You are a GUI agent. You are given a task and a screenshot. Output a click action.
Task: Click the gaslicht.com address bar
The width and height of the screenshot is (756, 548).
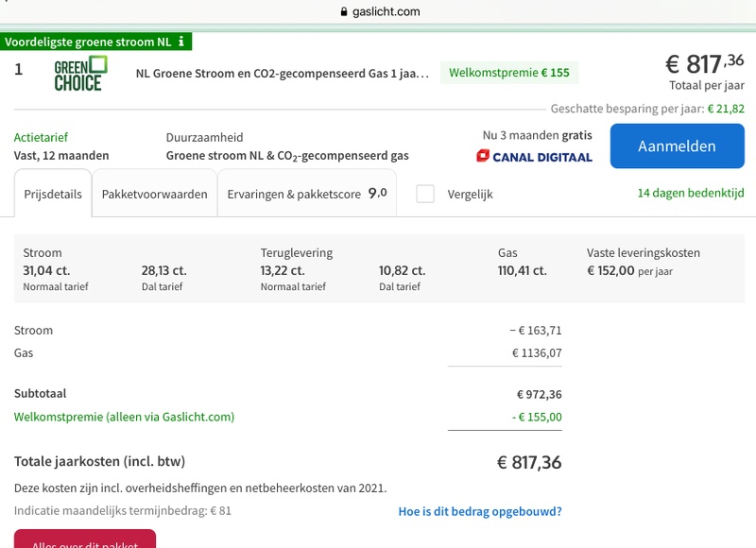378,12
